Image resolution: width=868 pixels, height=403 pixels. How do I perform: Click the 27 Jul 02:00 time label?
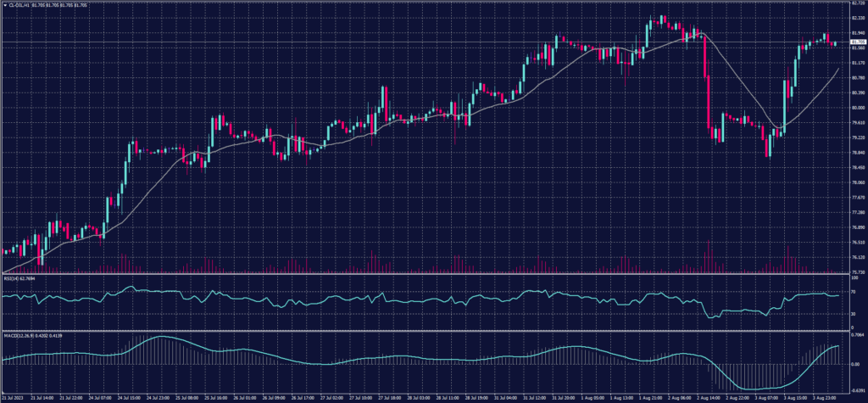[331, 396]
